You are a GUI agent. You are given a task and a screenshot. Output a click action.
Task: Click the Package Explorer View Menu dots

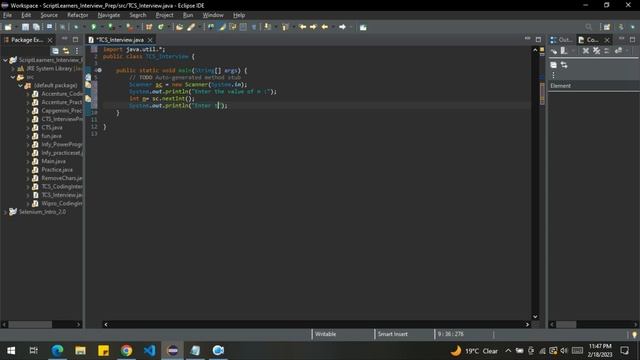[x=77, y=51]
